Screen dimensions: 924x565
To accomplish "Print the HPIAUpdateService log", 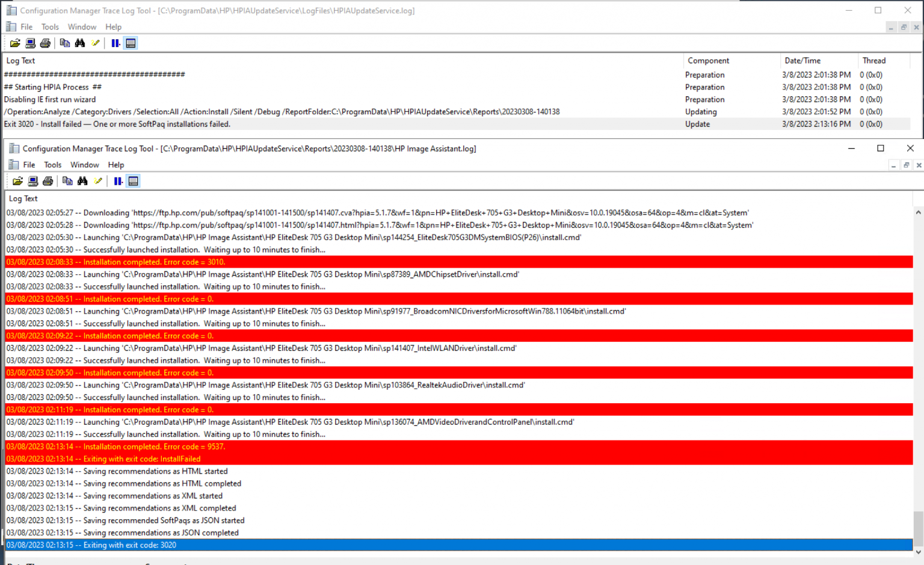I will [45, 43].
